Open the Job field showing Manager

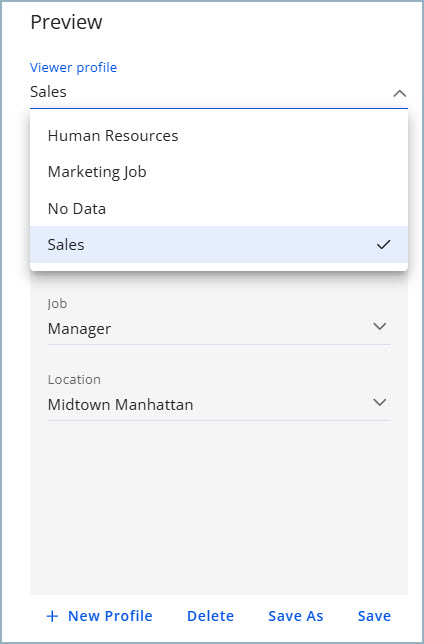pyautogui.click(x=219, y=329)
